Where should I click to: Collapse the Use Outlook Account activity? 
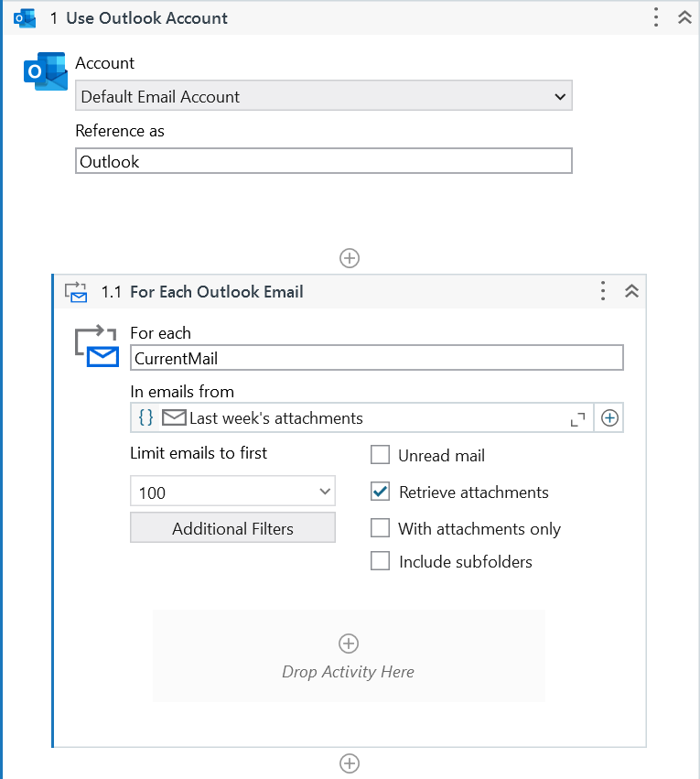pyautogui.click(x=684, y=17)
